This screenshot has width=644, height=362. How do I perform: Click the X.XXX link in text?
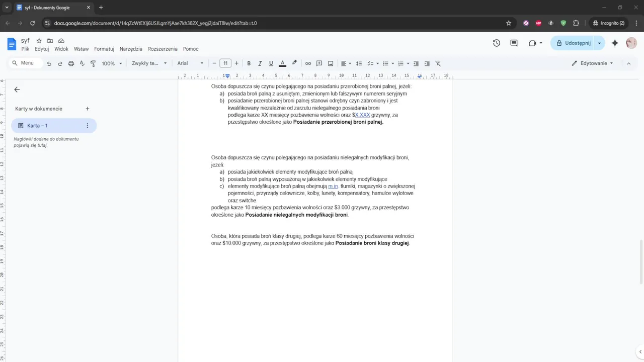coord(362,115)
